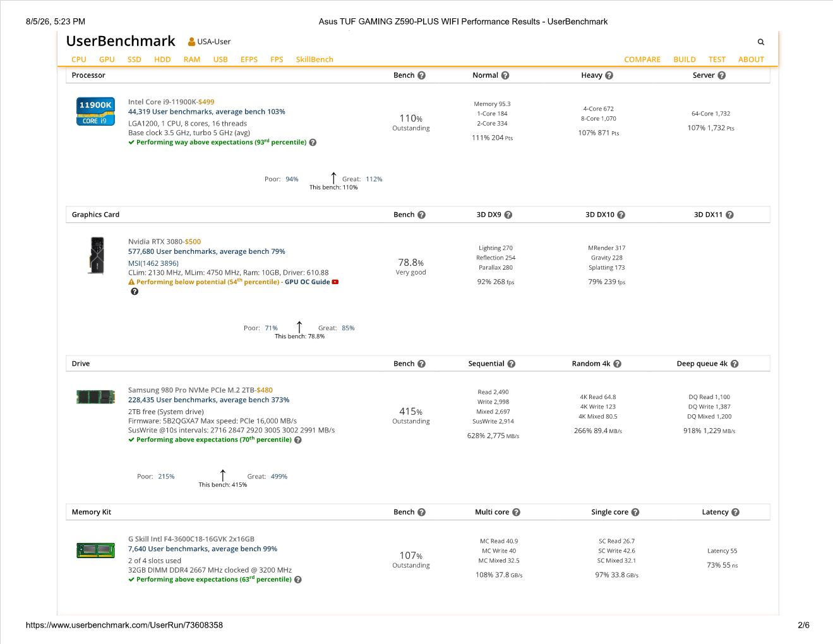The height and width of the screenshot is (644, 833).
Task: Open SkillBench from the navigation bar
Action: pyautogui.click(x=315, y=59)
